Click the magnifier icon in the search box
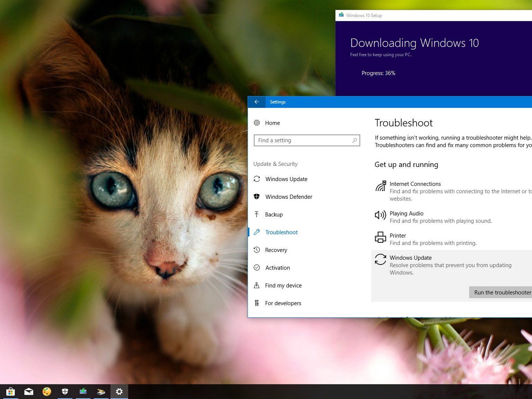 click(354, 140)
